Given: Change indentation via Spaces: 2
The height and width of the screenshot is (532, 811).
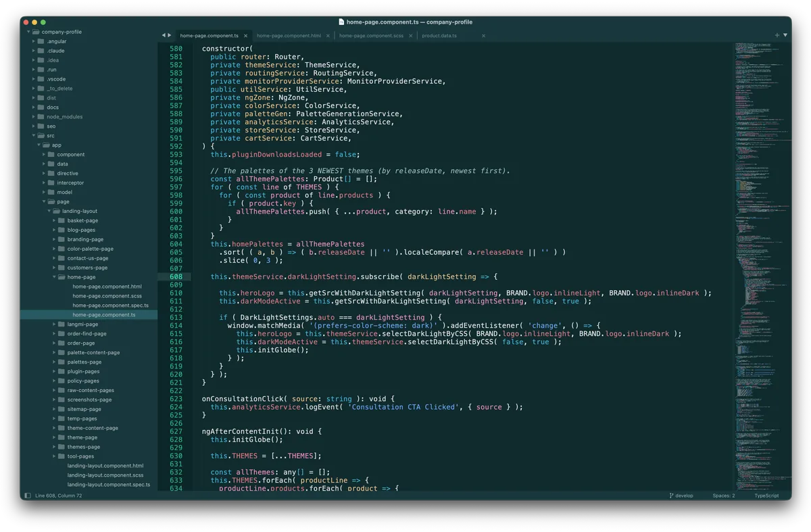Looking at the screenshot, I should (x=724, y=495).
